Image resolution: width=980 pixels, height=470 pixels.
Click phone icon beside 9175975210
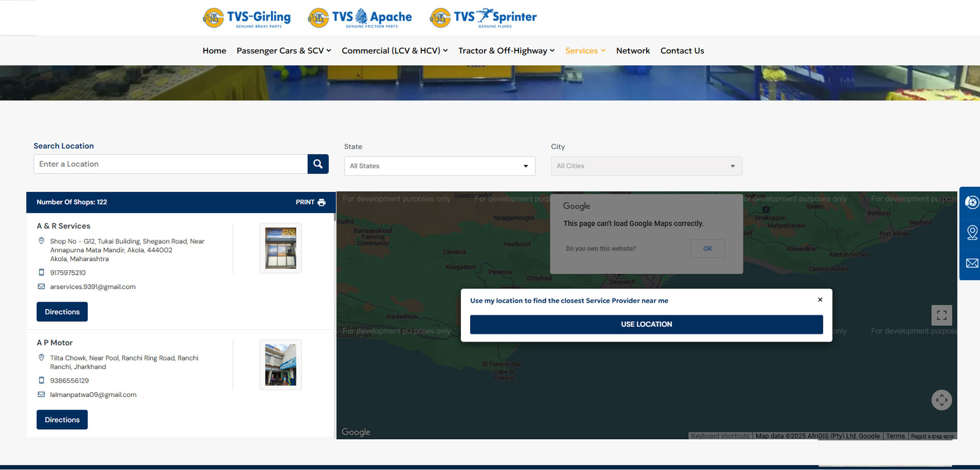click(x=41, y=272)
